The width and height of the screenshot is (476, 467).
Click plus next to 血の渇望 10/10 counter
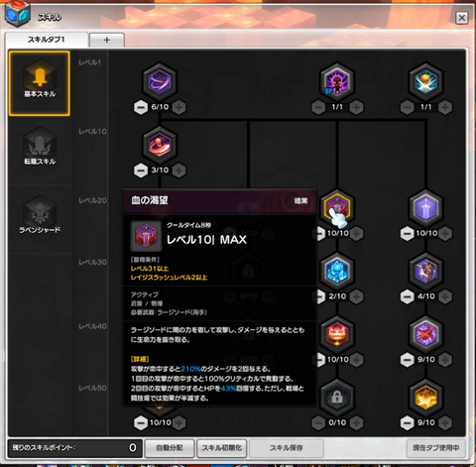click(x=356, y=234)
